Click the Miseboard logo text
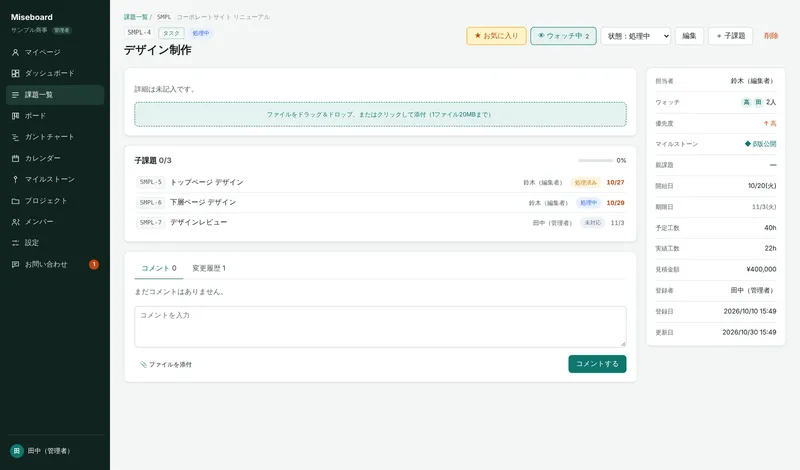Image resolution: width=800 pixels, height=470 pixels. tap(32, 17)
